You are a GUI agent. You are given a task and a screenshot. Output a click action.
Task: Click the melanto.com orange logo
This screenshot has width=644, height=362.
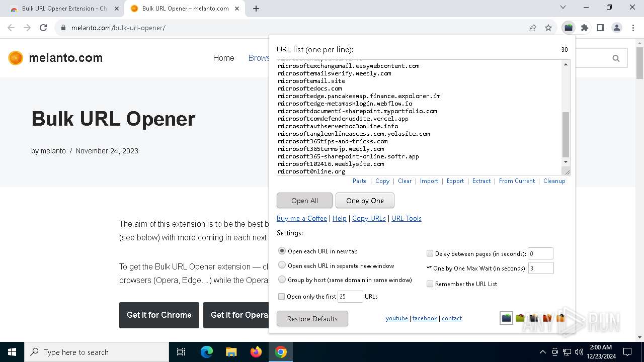tap(16, 58)
